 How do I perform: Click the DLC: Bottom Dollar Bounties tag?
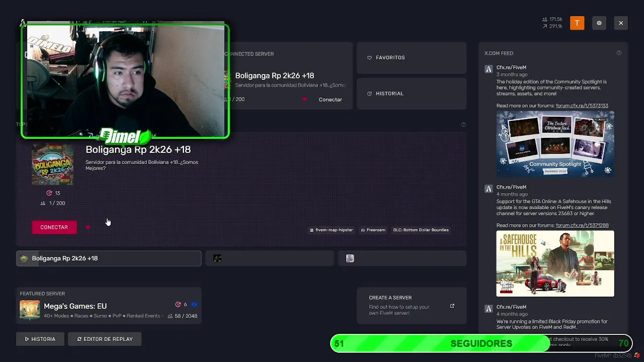point(421,230)
